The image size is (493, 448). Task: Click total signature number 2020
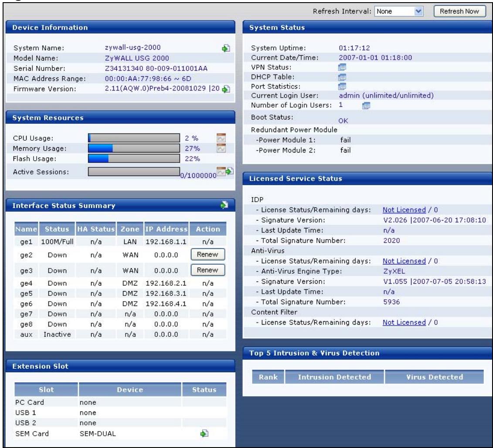[391, 241]
